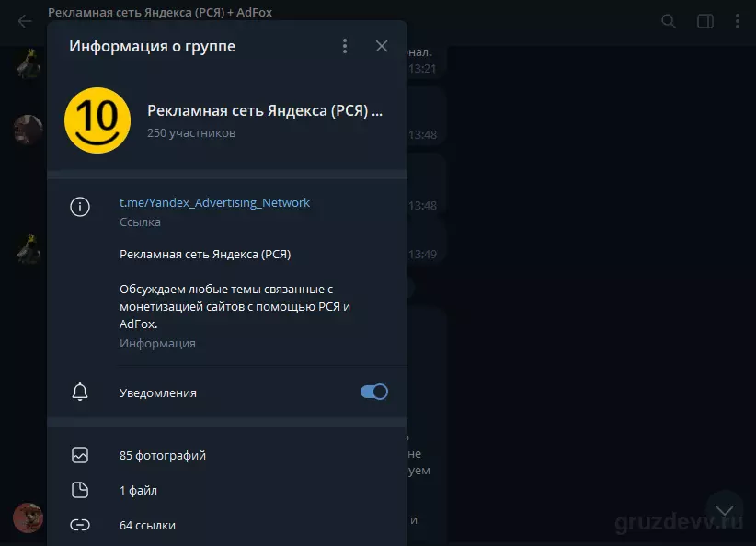
Task: Click the yellow 10 group avatar
Action: [97, 120]
